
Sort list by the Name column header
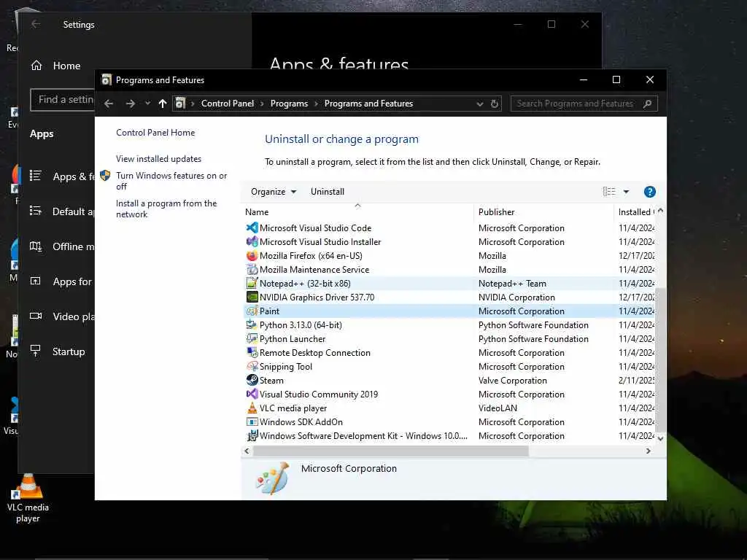[x=357, y=212]
